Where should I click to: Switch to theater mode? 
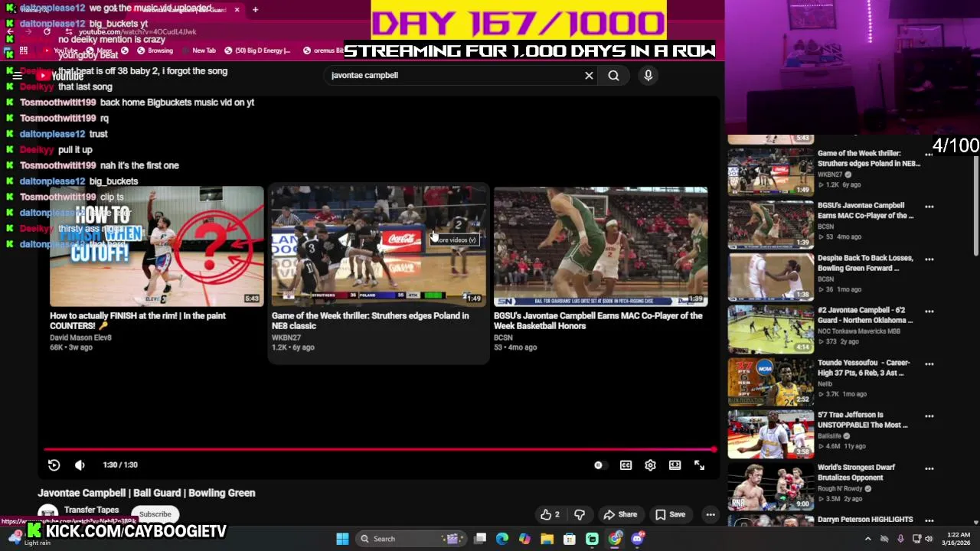point(675,465)
